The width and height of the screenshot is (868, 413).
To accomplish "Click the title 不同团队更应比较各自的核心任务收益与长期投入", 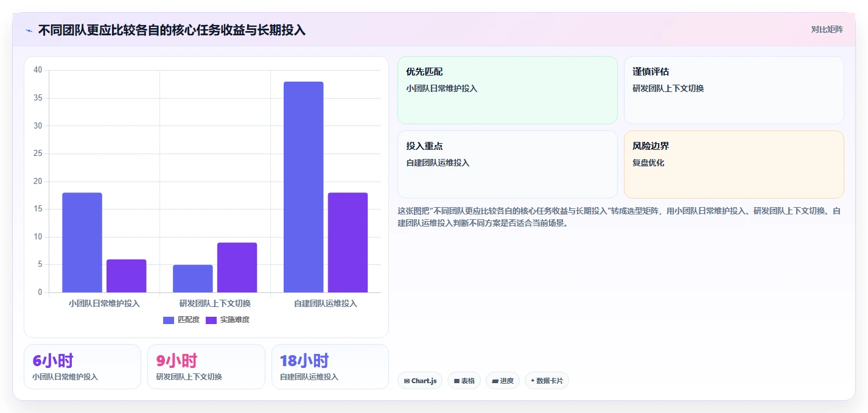I will click(x=172, y=30).
